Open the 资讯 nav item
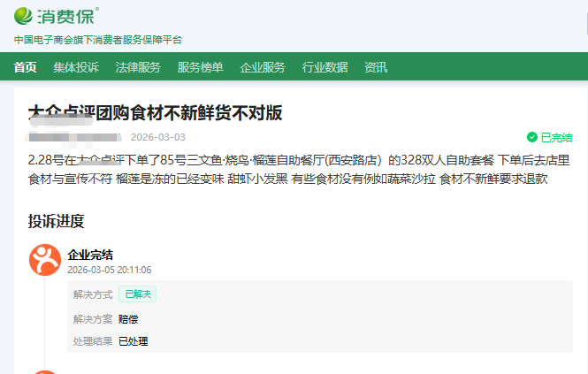The height and width of the screenshot is (374, 588). [x=376, y=67]
